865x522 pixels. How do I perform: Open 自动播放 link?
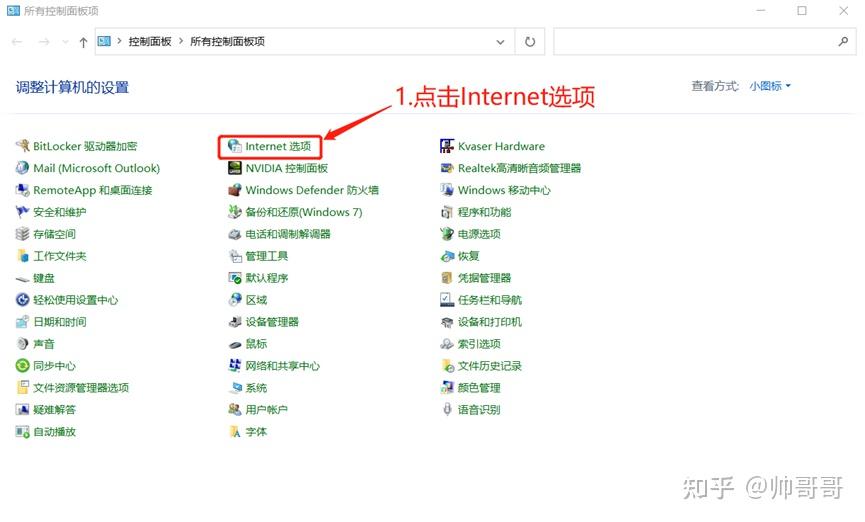pyautogui.click(x=55, y=432)
